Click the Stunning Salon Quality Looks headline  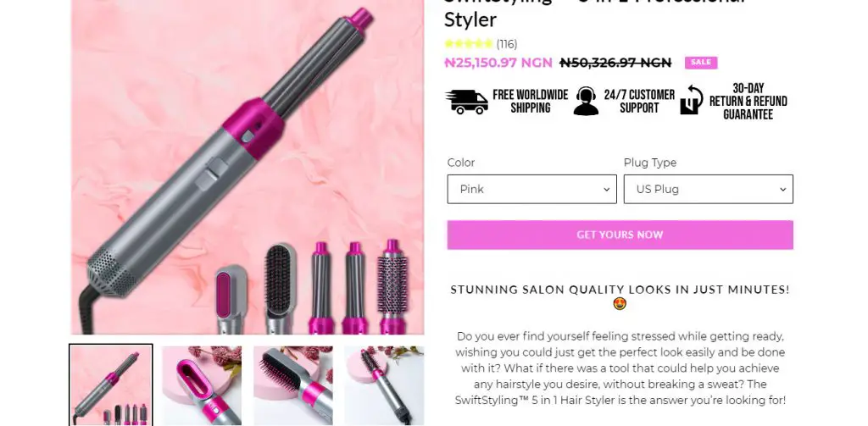[620, 290]
